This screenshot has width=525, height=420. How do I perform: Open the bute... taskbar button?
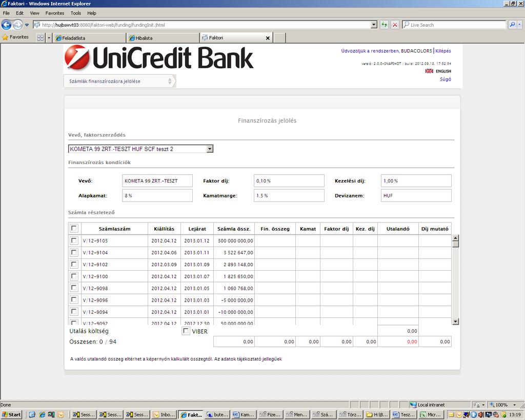click(x=217, y=415)
